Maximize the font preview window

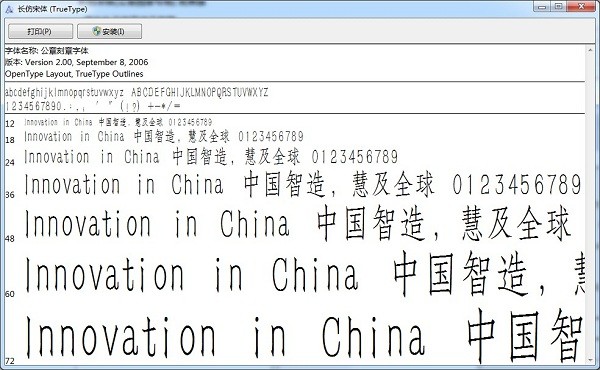point(558,7)
